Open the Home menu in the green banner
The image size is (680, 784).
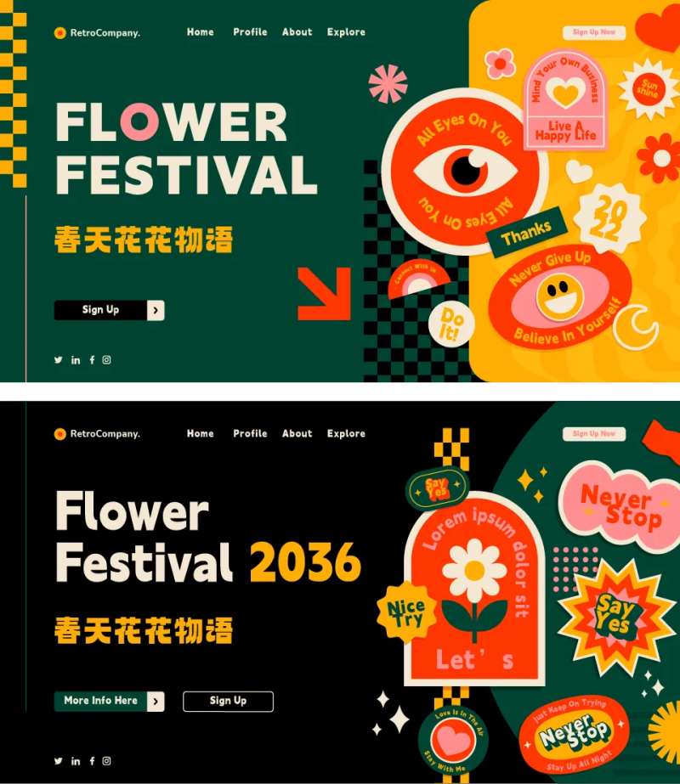click(x=200, y=32)
